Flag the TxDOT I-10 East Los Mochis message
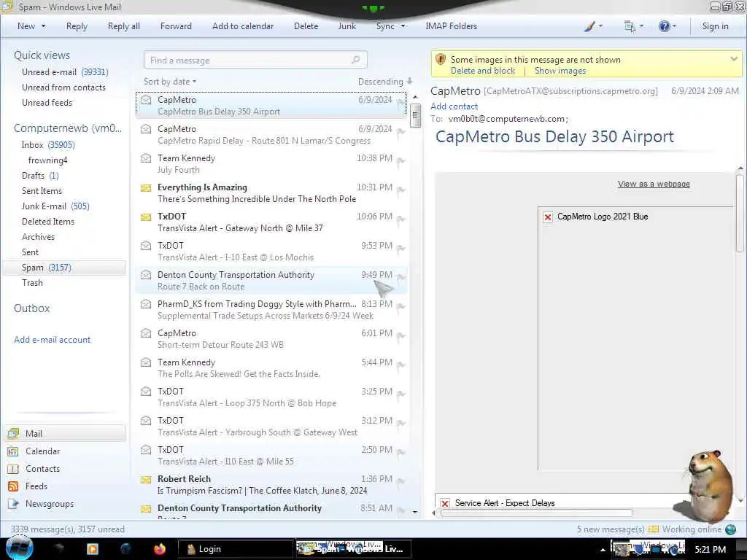The width and height of the screenshot is (747, 560). (x=400, y=249)
